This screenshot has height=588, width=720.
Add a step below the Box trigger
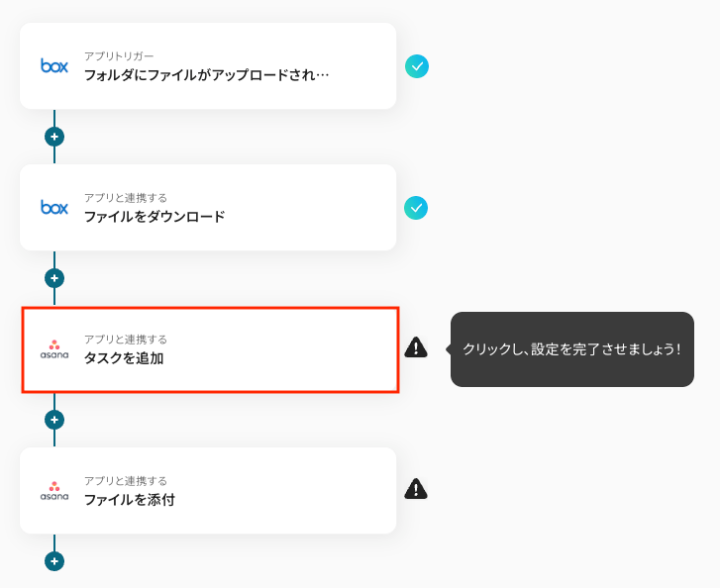pyautogui.click(x=54, y=137)
